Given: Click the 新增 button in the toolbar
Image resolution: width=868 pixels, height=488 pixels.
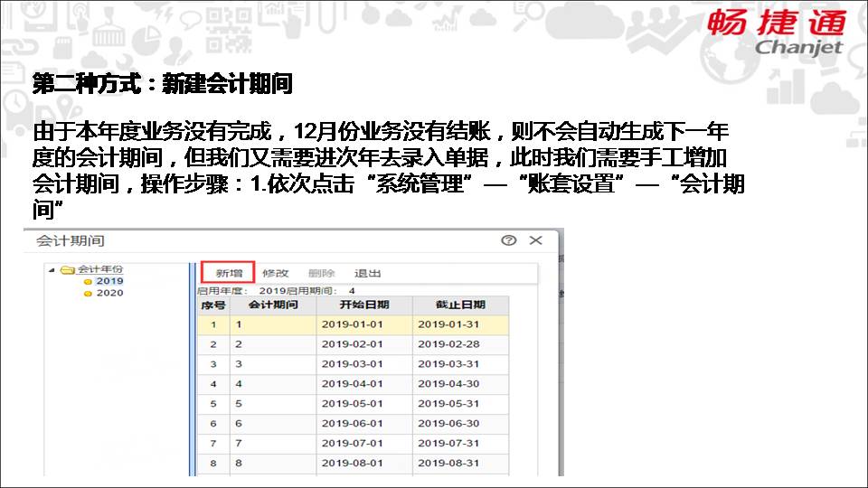Looking at the screenshot, I should (228, 273).
